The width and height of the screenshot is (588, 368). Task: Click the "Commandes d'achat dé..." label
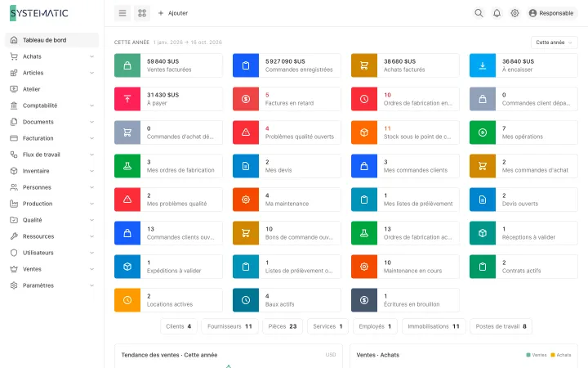click(x=180, y=137)
